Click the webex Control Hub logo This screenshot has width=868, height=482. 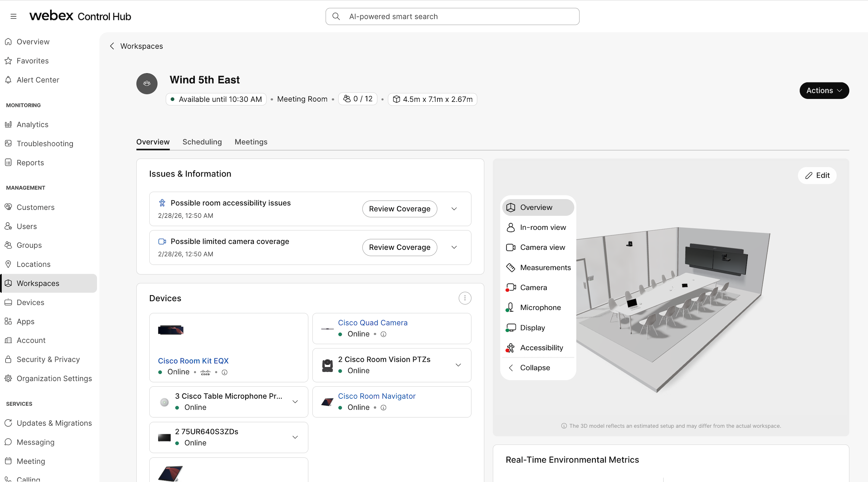(x=80, y=16)
